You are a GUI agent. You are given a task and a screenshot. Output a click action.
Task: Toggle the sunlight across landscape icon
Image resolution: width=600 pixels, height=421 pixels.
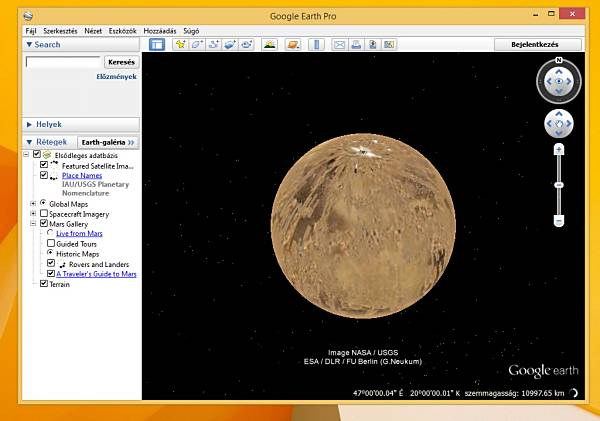click(269, 44)
